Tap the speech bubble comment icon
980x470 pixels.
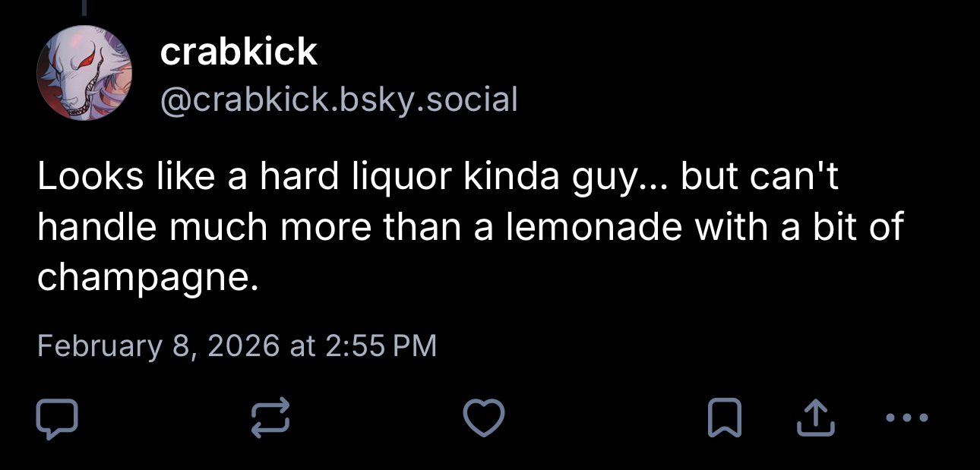coord(57,419)
